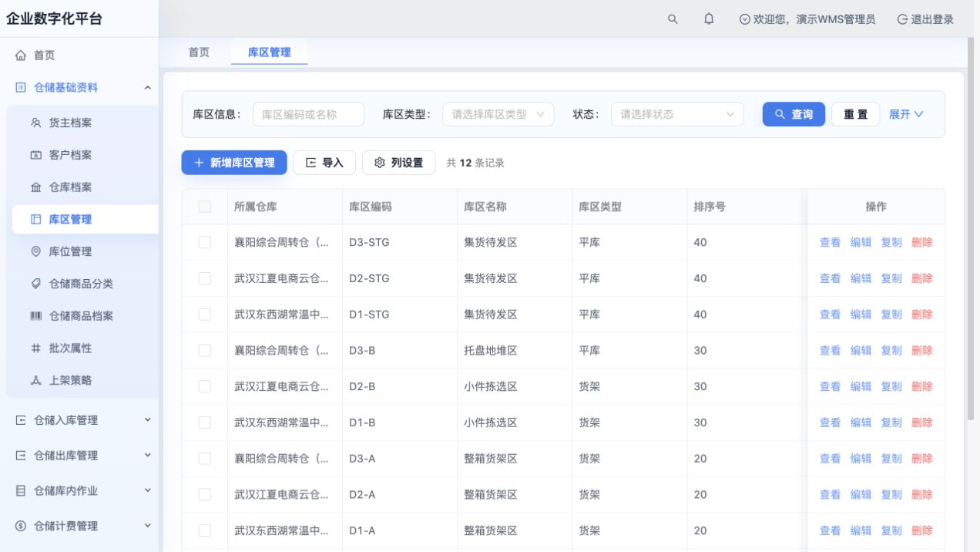
Task: Check the box for row D2-A
Action: [x=205, y=494]
